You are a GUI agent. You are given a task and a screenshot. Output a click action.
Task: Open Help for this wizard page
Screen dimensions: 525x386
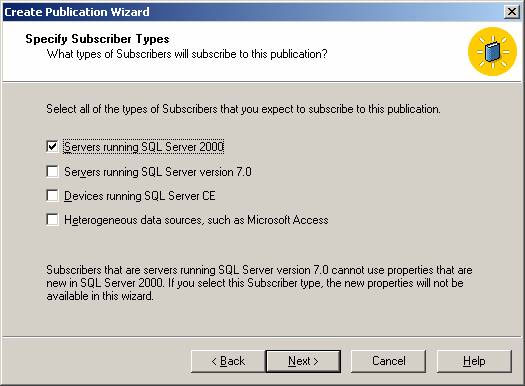(x=474, y=361)
